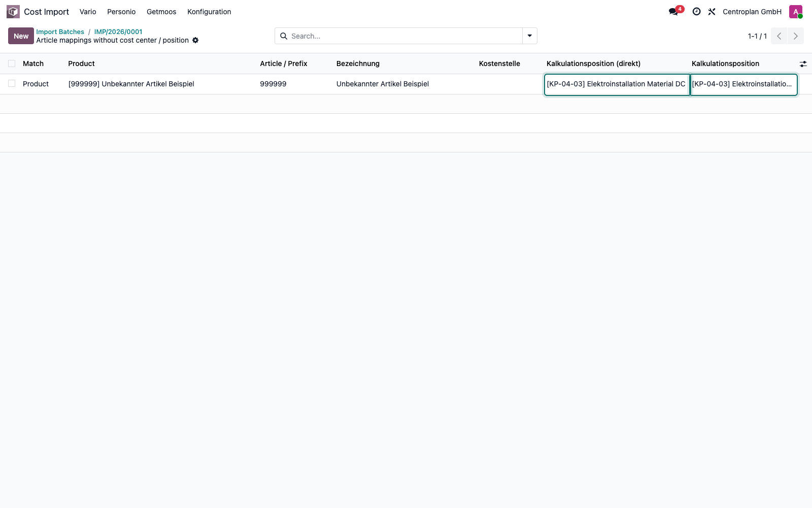
Task: Sort by the Bezeichnung column header
Action: click(x=358, y=63)
